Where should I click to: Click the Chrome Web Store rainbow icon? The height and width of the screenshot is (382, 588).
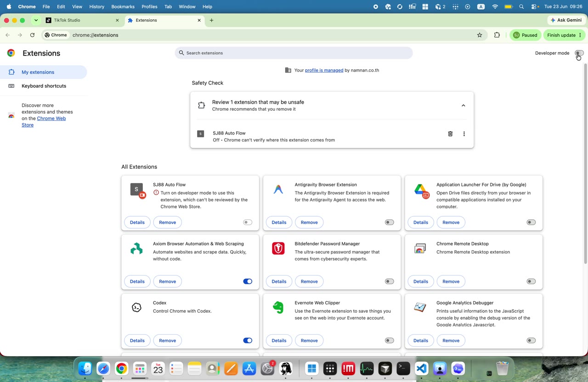(11, 115)
